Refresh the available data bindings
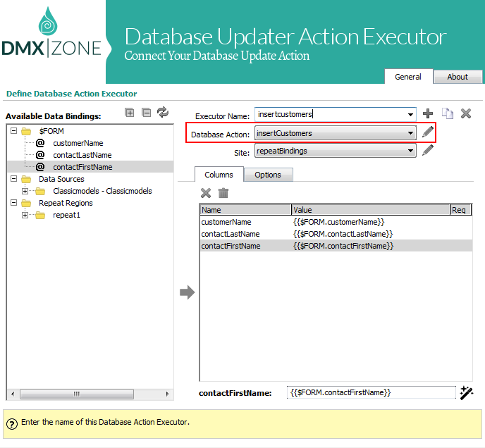Screen dimensions: 485x448 (x=163, y=112)
